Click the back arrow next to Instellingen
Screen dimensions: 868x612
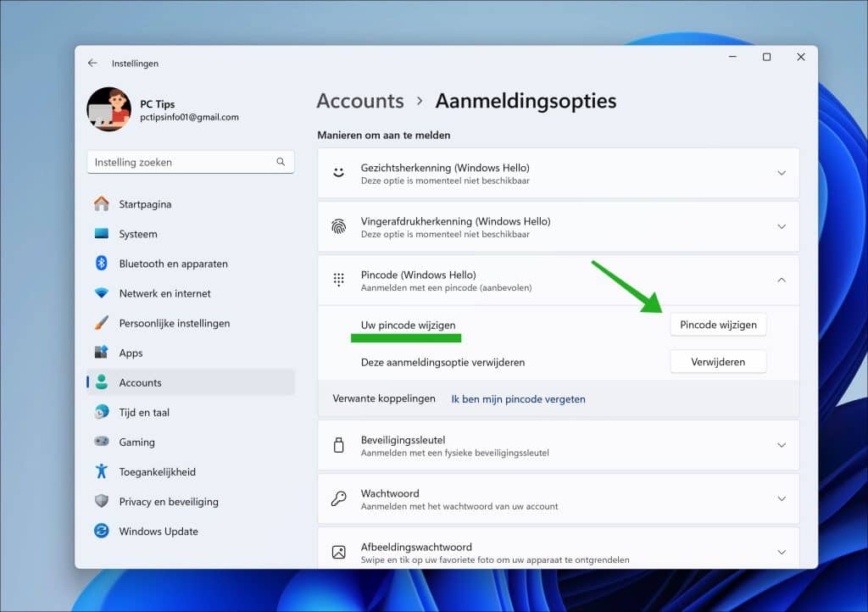click(92, 63)
